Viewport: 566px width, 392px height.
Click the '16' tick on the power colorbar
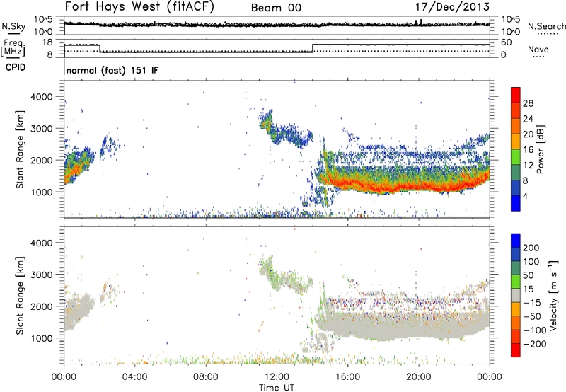click(528, 150)
